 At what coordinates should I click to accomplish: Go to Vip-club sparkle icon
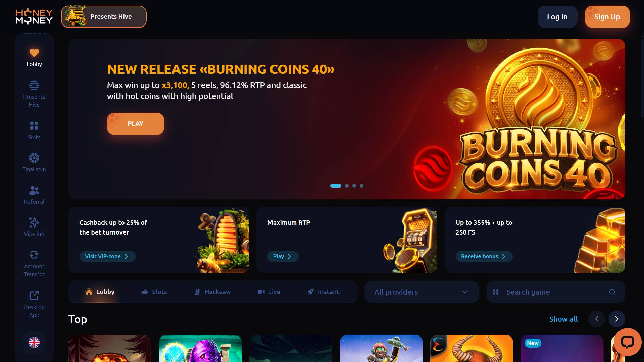pos(34,222)
